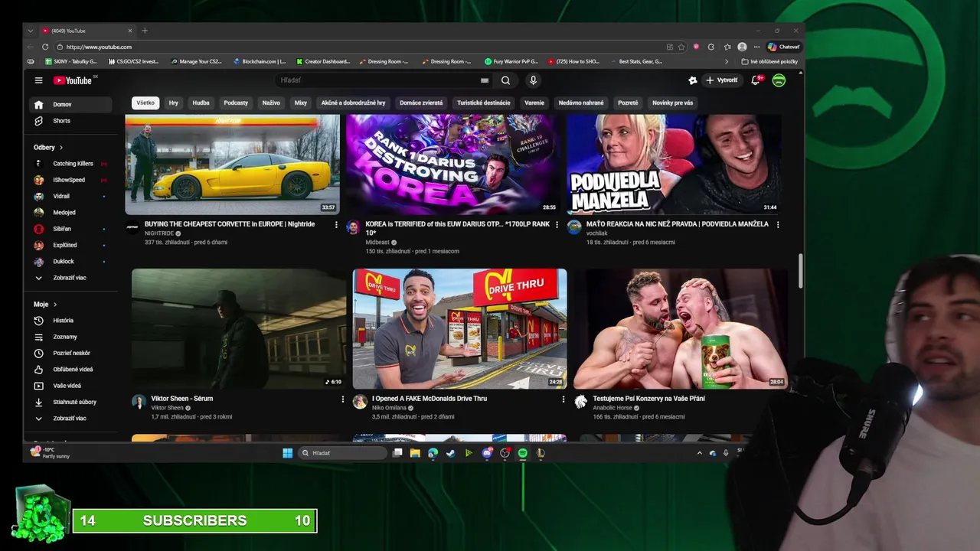Open Stiahnuté súbory in sidebar

(x=71, y=402)
